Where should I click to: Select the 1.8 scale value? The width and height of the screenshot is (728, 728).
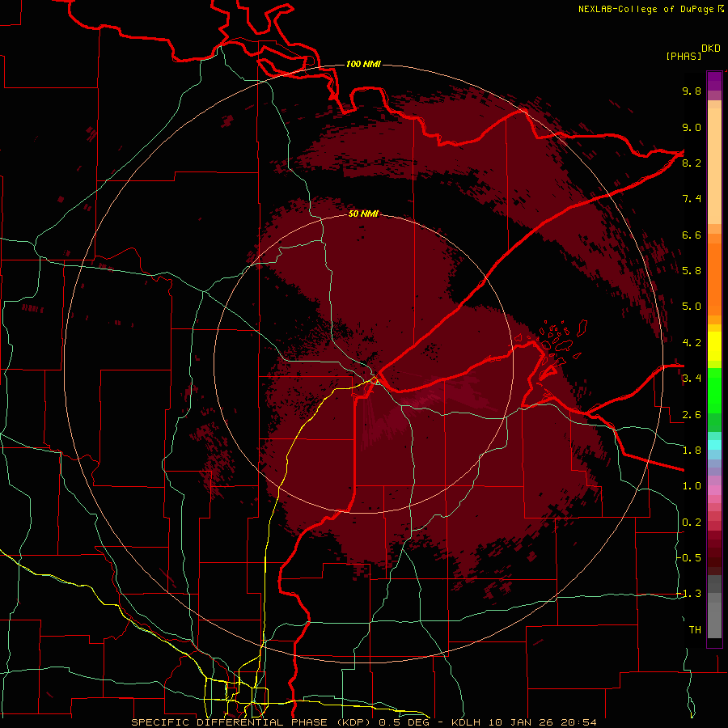[x=692, y=451]
